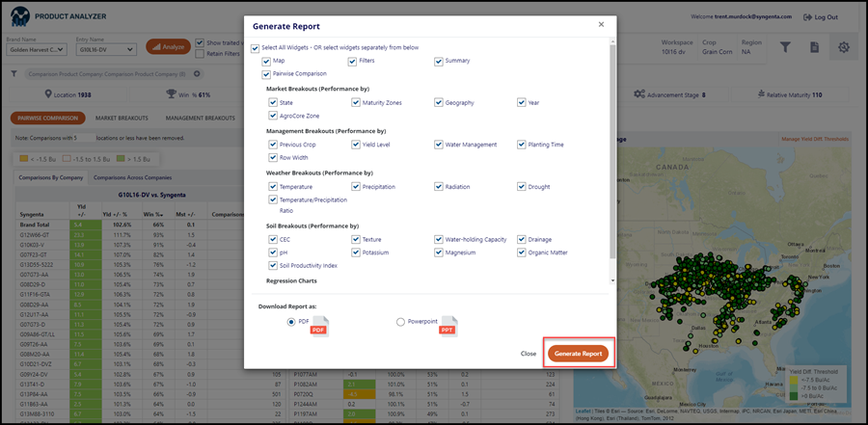This screenshot has width=868, height=425.
Task: Click the PPT file icon
Action: (x=448, y=327)
